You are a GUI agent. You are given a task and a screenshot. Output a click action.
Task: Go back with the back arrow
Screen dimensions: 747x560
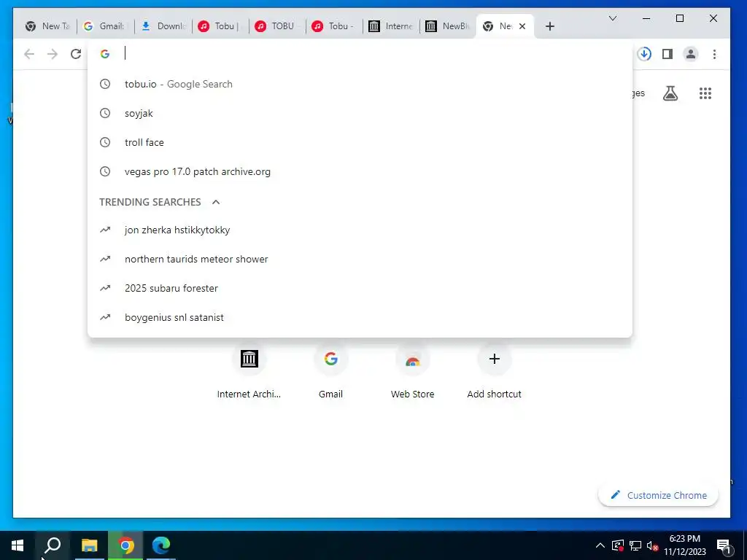tap(29, 54)
